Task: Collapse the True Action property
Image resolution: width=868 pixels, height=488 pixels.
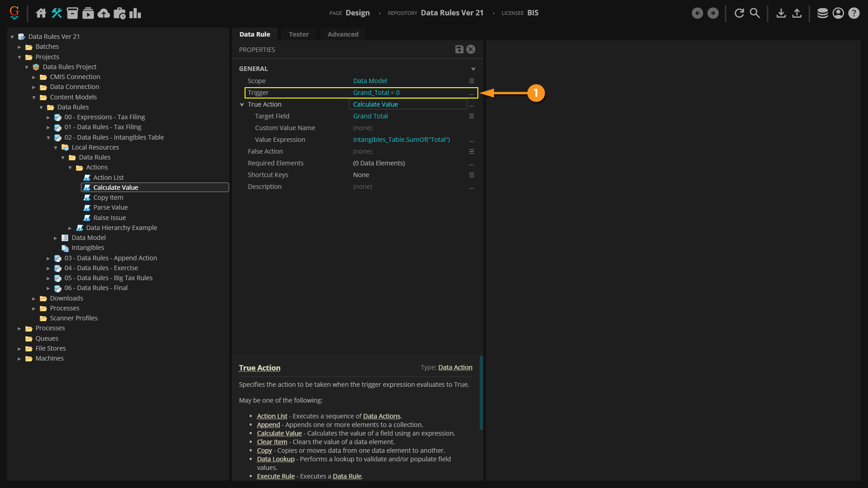Action: point(242,105)
